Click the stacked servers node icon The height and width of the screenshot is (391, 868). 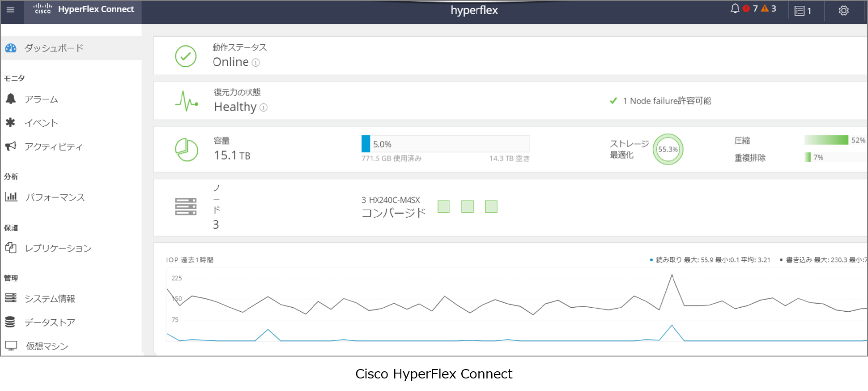(186, 206)
